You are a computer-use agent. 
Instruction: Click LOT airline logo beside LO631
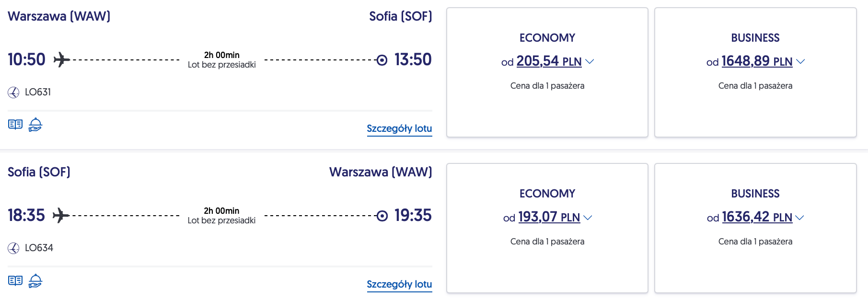(13, 92)
